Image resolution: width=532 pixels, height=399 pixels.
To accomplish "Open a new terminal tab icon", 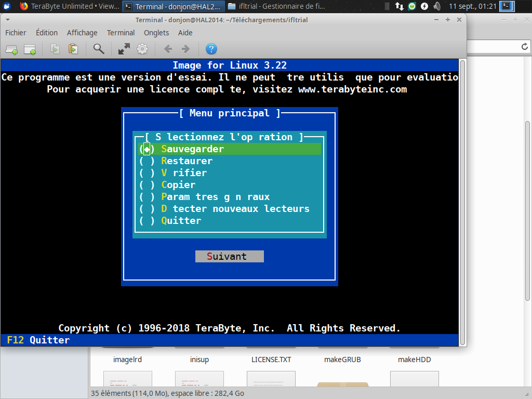I will click(x=11, y=49).
